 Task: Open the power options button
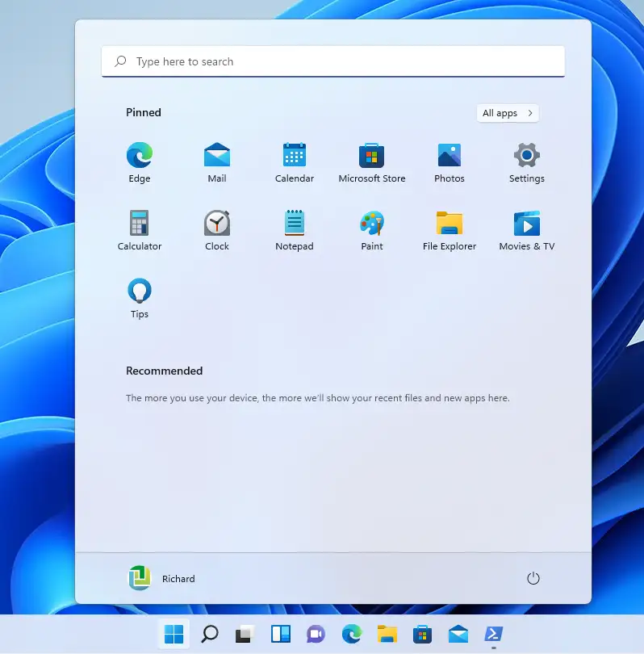[533, 578]
